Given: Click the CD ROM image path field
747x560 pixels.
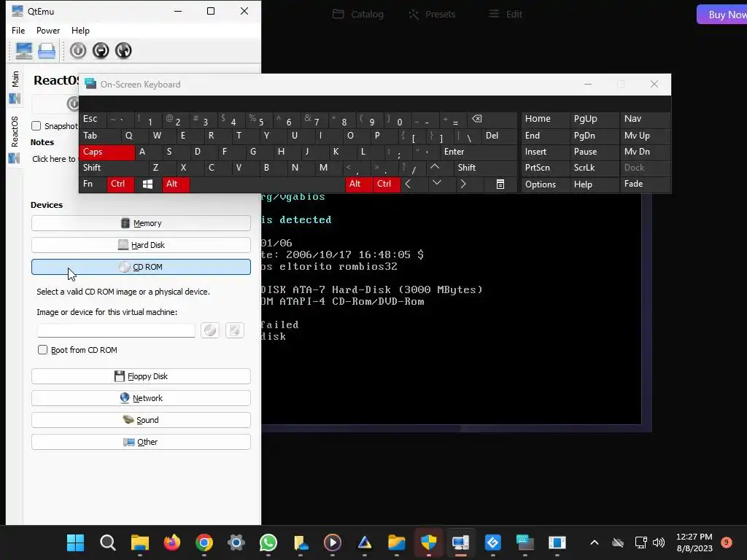Looking at the screenshot, I should [x=116, y=330].
